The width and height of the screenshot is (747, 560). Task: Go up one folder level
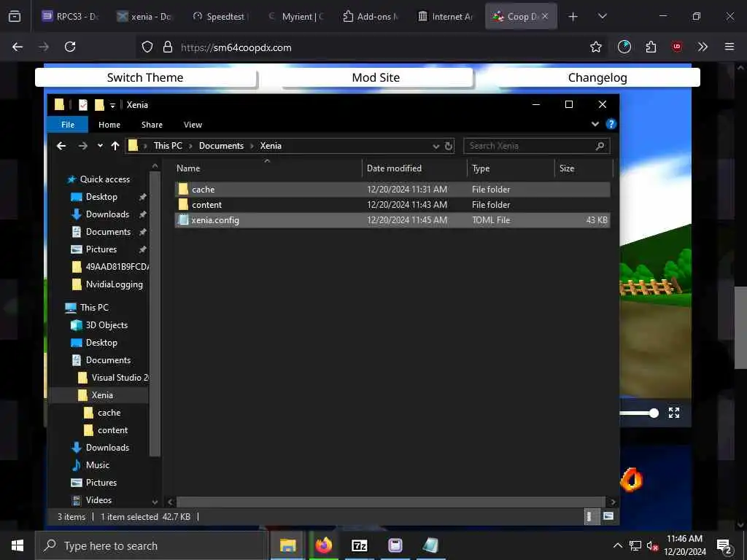point(115,146)
